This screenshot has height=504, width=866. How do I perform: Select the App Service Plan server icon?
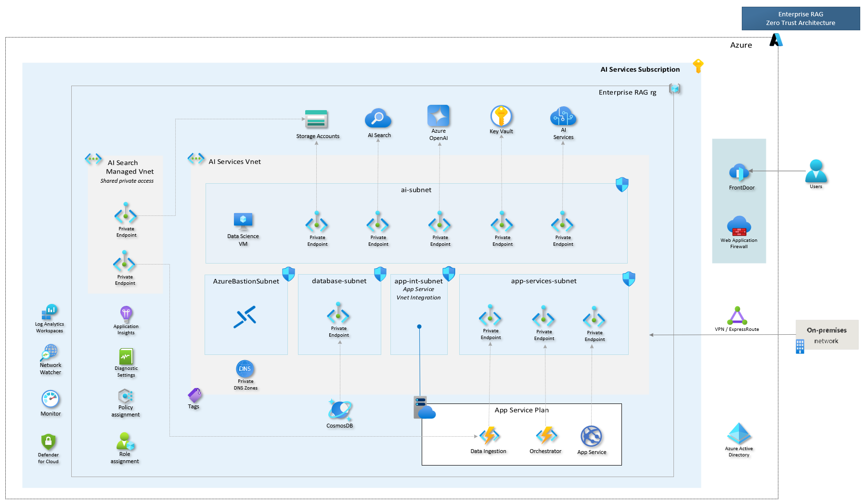tap(425, 408)
